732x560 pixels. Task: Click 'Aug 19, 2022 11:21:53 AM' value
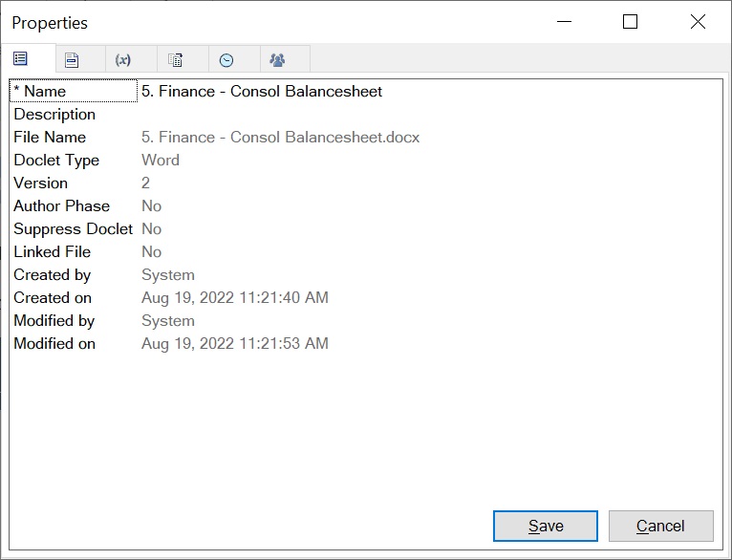click(235, 343)
